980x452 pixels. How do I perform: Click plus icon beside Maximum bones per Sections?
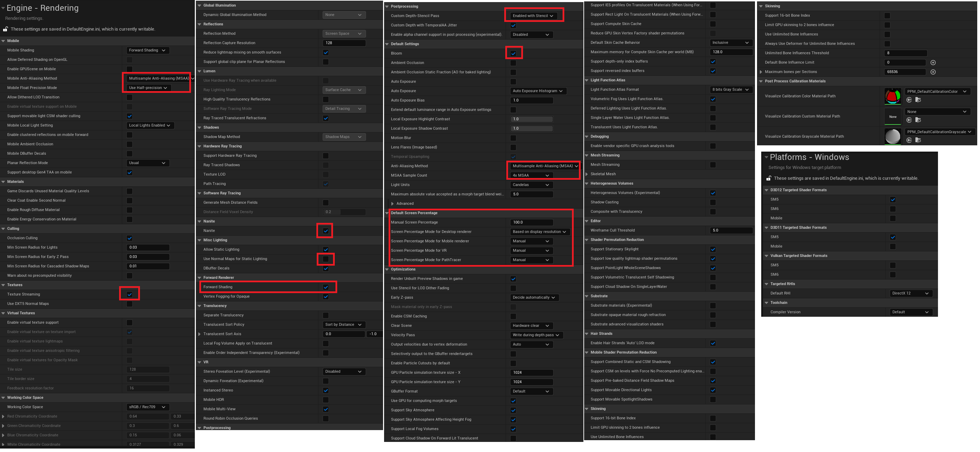(x=933, y=72)
